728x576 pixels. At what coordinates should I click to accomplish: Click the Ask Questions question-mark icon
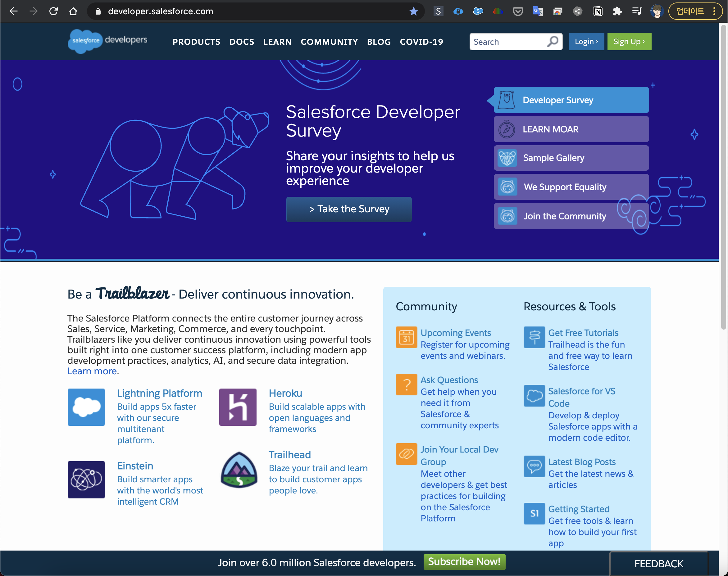pos(406,385)
